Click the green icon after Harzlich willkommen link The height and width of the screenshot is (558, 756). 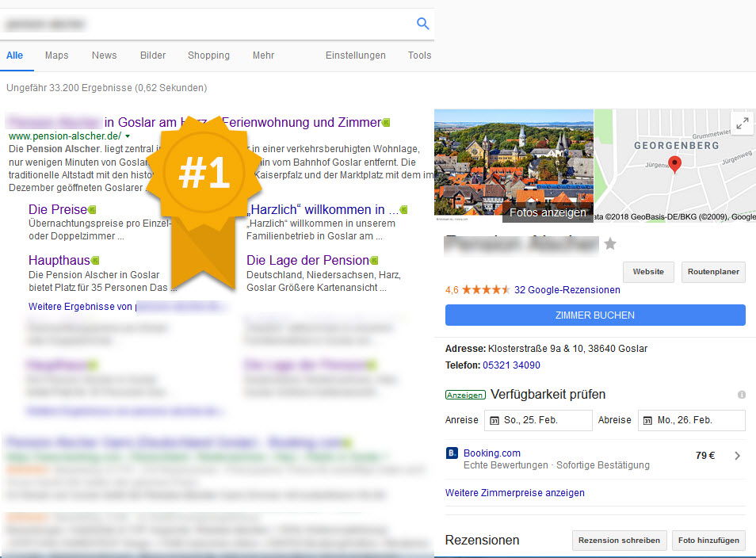(404, 210)
